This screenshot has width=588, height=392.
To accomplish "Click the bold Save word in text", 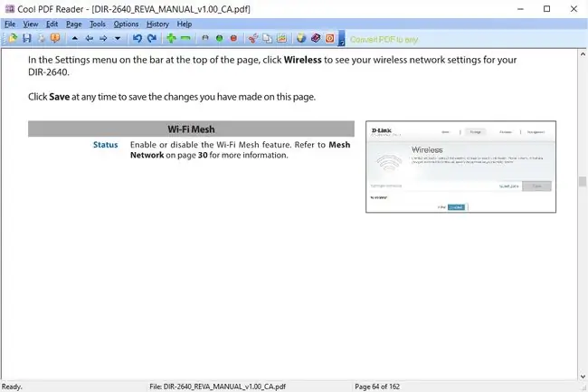I will (59, 97).
